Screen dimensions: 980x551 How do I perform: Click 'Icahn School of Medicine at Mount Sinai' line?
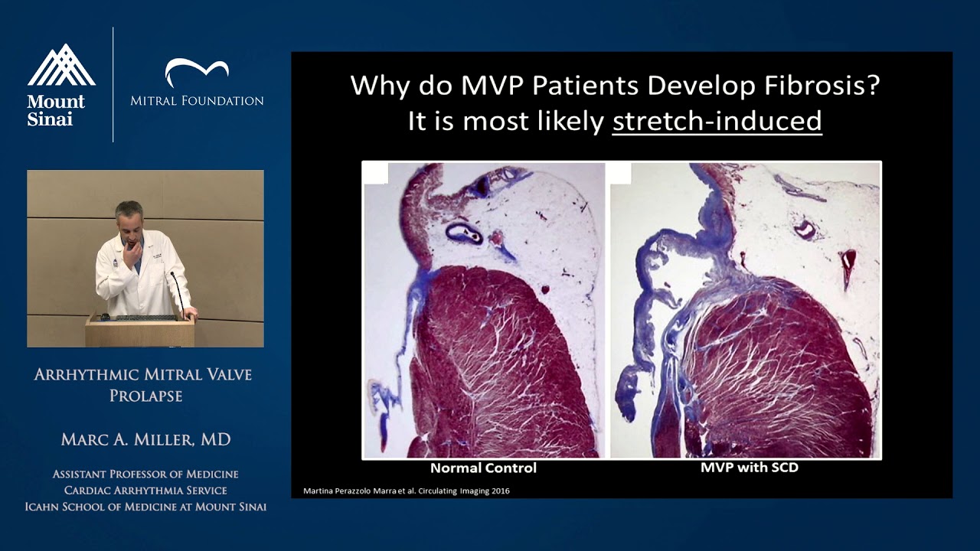pyautogui.click(x=145, y=507)
